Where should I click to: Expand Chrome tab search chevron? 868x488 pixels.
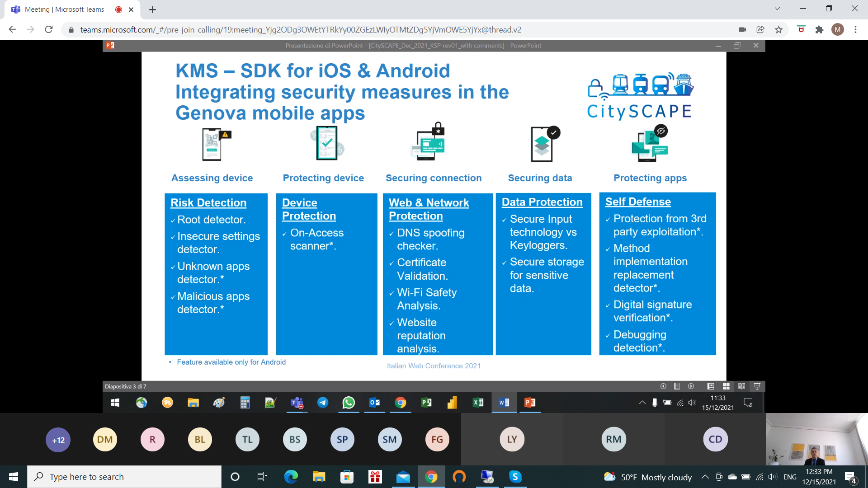[x=777, y=9]
